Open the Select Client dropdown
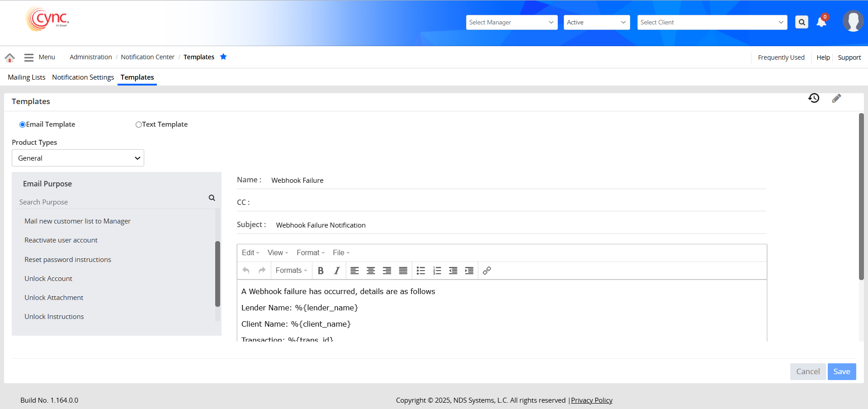 pyautogui.click(x=712, y=22)
